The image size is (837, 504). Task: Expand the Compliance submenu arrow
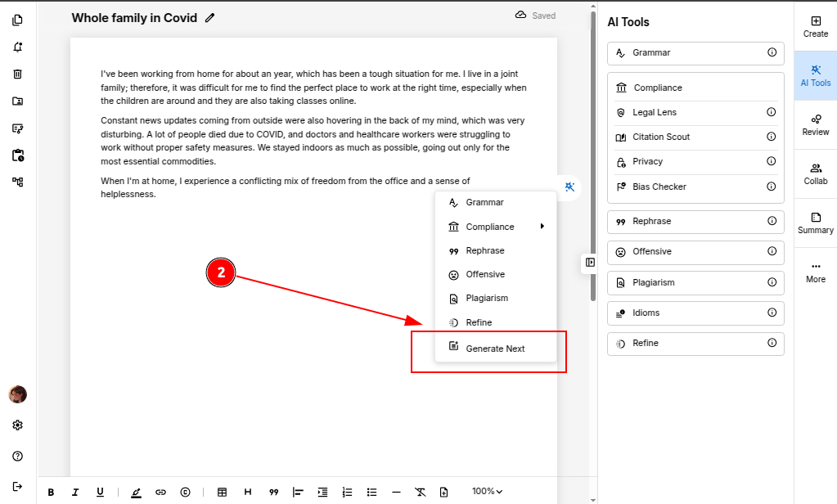coord(542,227)
